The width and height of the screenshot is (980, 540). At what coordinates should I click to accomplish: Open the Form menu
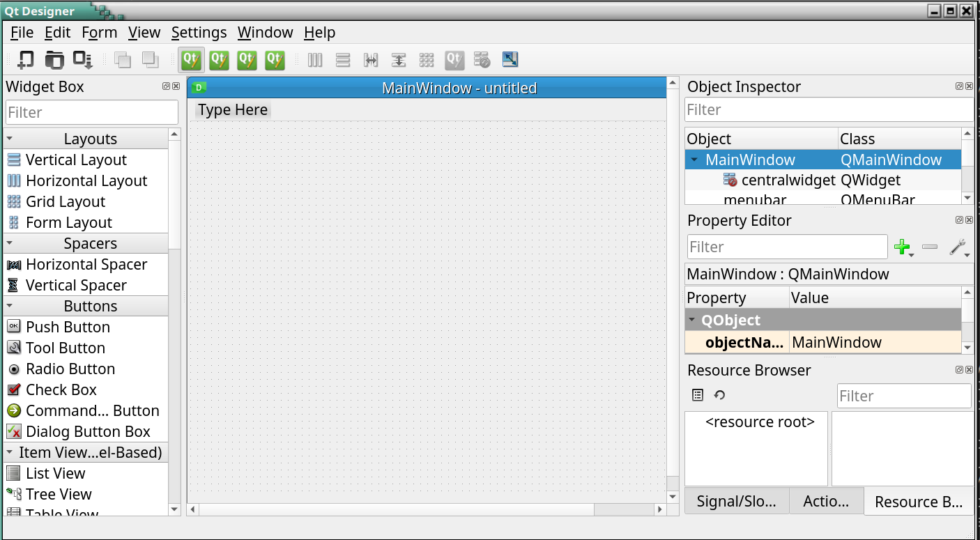coord(99,32)
